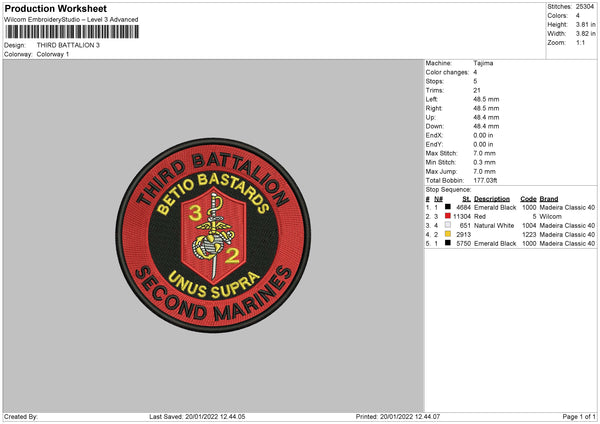
Task: Click the Trims value 21
Action: tap(477, 90)
